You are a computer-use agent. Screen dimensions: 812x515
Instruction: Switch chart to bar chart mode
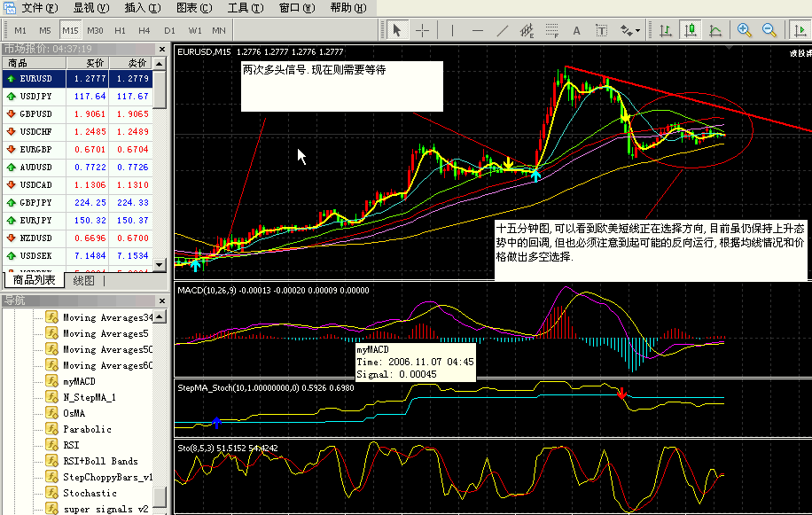click(666, 30)
